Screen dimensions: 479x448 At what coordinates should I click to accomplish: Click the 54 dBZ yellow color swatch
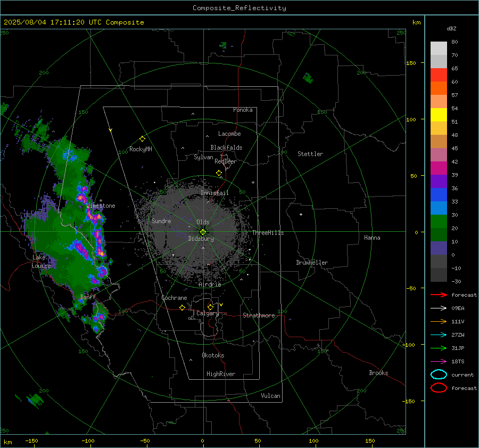click(439, 115)
